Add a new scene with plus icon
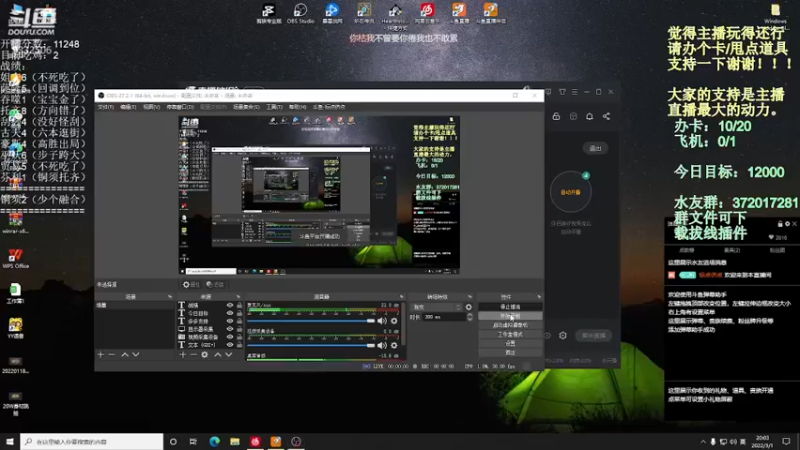This screenshot has height=450, width=800. click(101, 355)
